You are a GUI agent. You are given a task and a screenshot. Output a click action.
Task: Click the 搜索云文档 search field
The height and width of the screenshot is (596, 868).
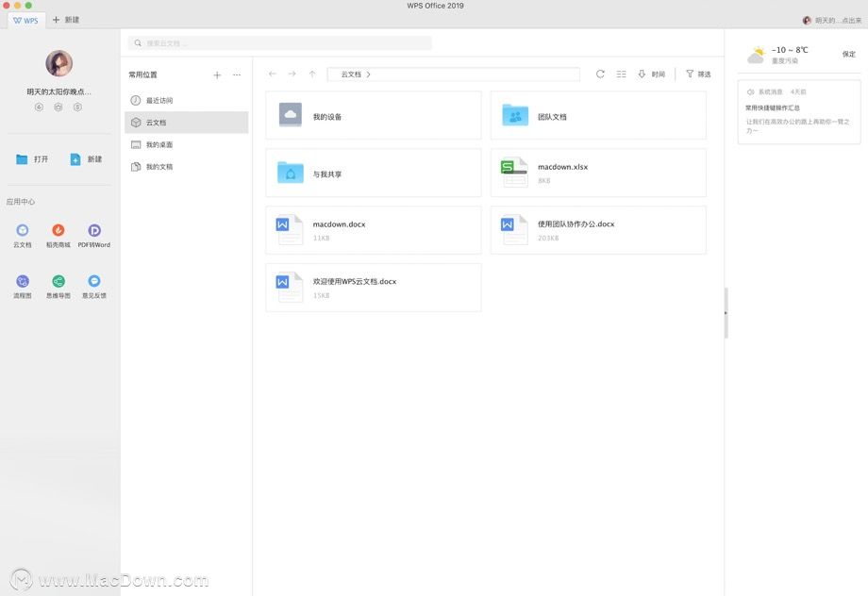[x=279, y=43]
